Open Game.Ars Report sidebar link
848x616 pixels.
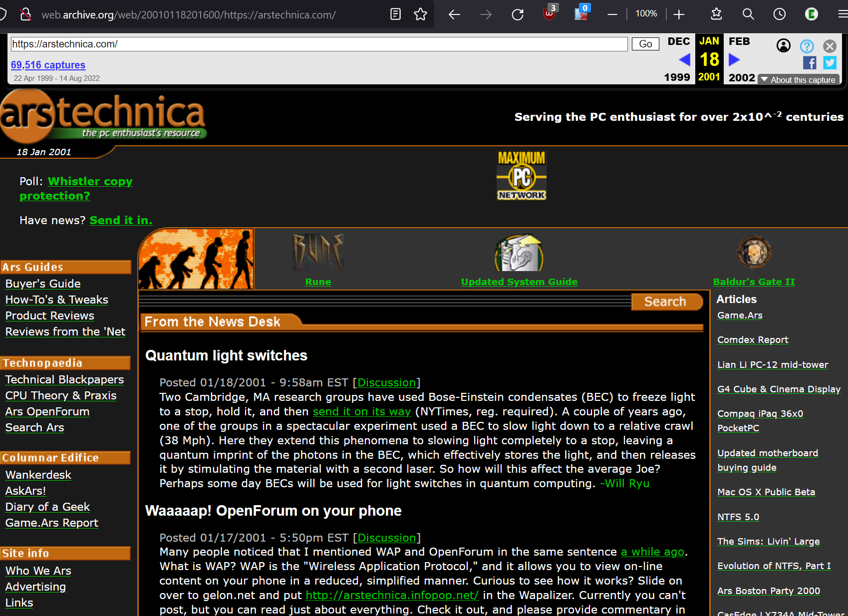pos(52,523)
